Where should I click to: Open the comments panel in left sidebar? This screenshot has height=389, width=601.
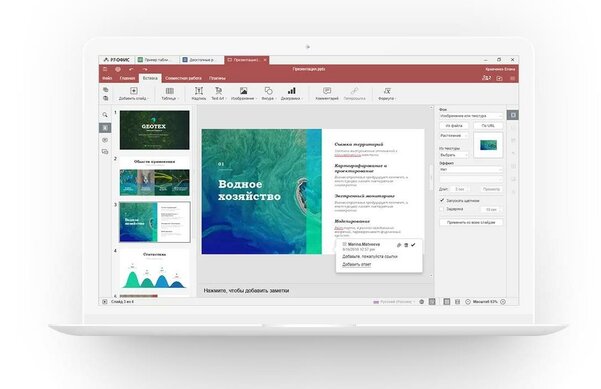coord(105,140)
